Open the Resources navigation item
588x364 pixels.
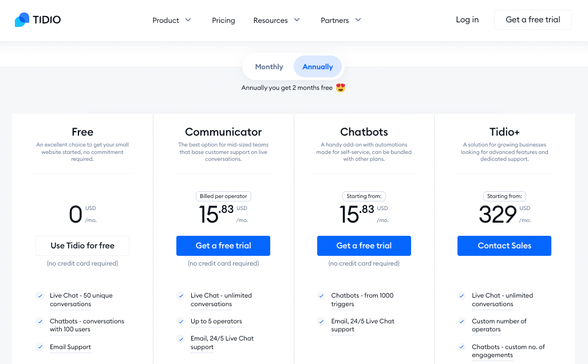(270, 20)
